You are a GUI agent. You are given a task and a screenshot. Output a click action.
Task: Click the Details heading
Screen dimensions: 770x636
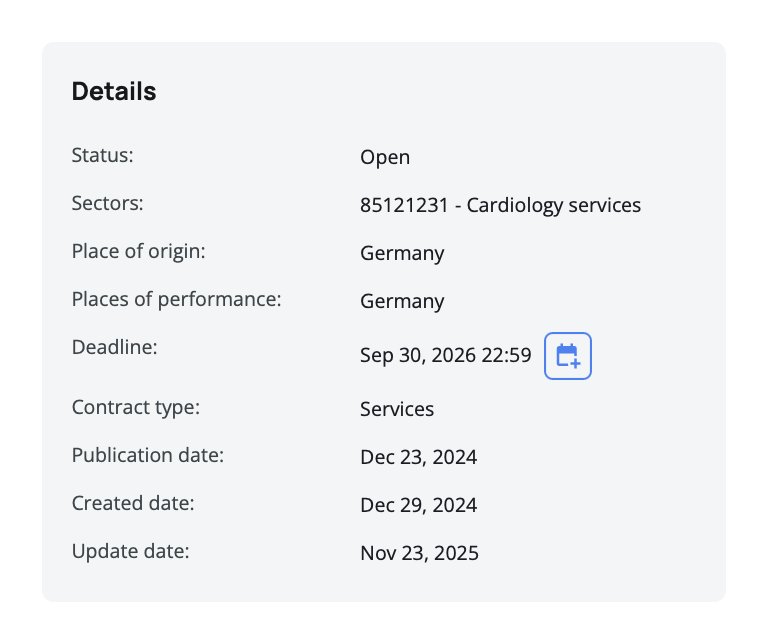tap(114, 92)
